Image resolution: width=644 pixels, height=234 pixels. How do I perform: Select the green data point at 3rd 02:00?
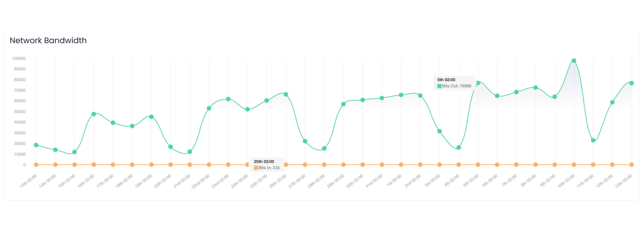pos(439,131)
